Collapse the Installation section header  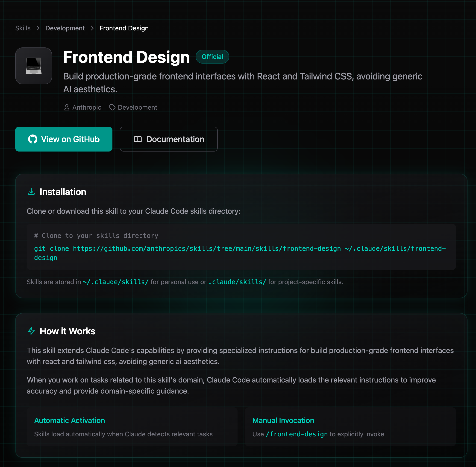click(63, 192)
